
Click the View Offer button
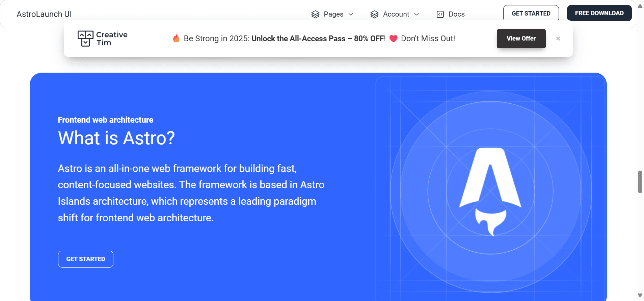tap(521, 39)
